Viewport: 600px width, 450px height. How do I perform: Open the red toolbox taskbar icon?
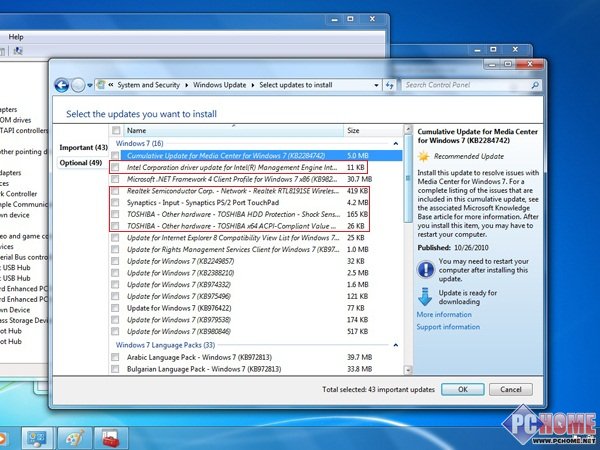tap(111, 439)
